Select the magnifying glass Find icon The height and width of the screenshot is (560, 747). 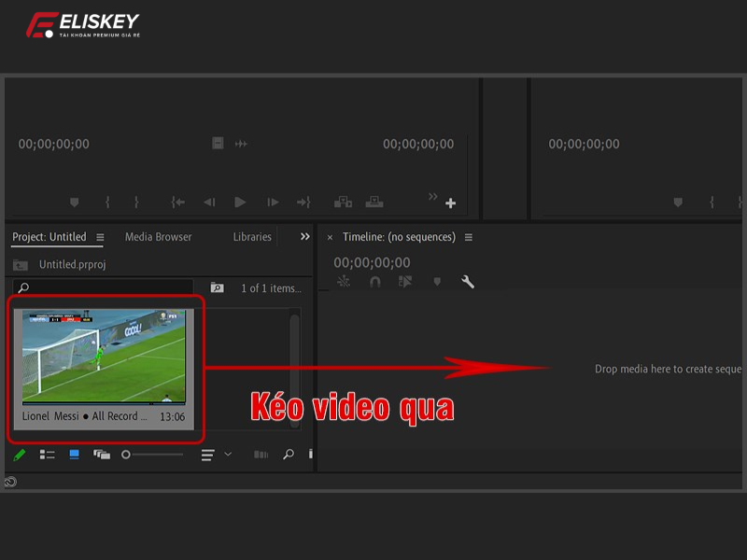(x=289, y=455)
